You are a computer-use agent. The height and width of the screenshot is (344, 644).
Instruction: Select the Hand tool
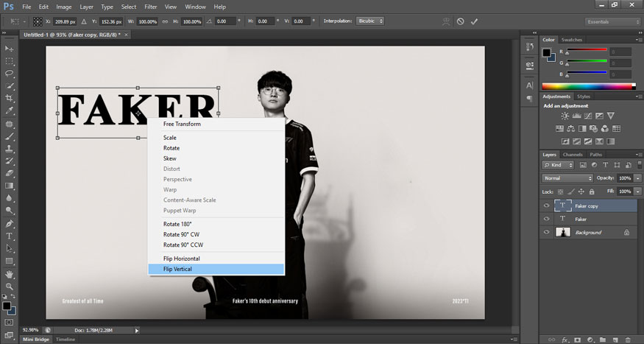point(9,274)
